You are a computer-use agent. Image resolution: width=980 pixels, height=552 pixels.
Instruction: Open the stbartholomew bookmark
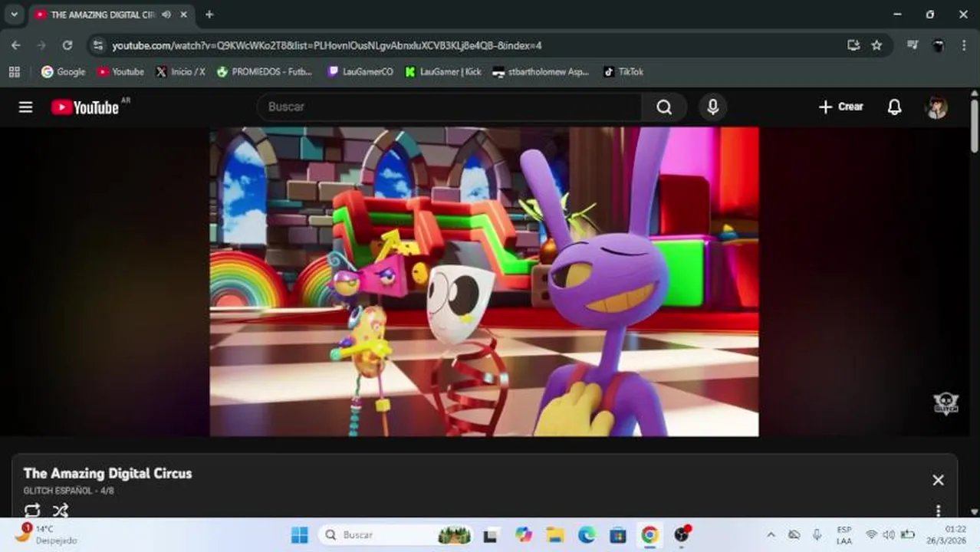541,72
